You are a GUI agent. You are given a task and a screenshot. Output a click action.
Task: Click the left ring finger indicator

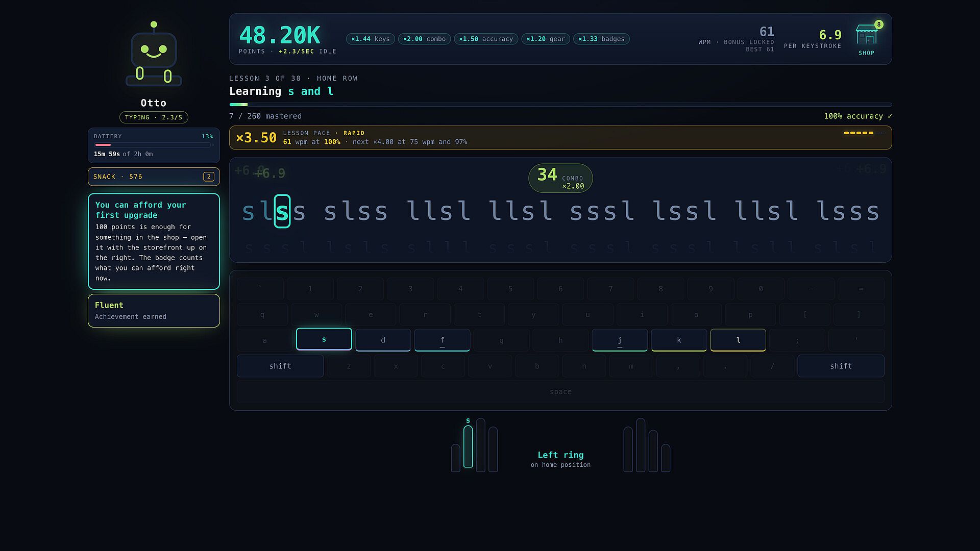(x=468, y=446)
